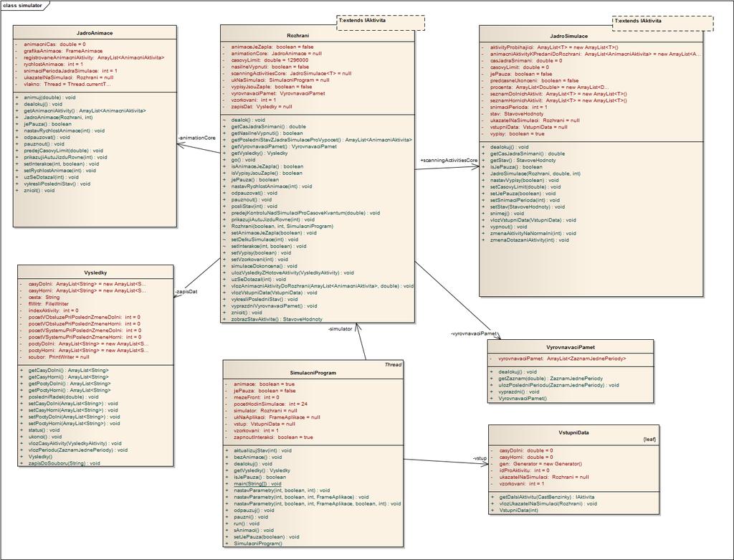Select method 'VstupniData(int)' constructor
Screen dimensions: 734x560
click(519, 511)
